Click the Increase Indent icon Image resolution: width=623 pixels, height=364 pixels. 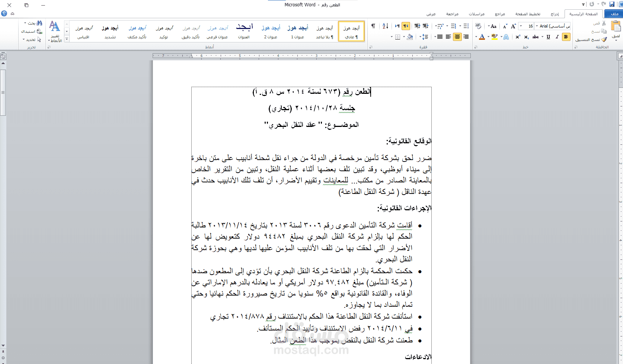point(417,26)
